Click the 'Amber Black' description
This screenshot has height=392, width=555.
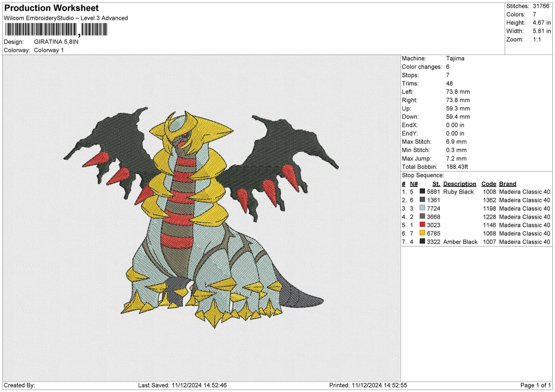pos(460,242)
